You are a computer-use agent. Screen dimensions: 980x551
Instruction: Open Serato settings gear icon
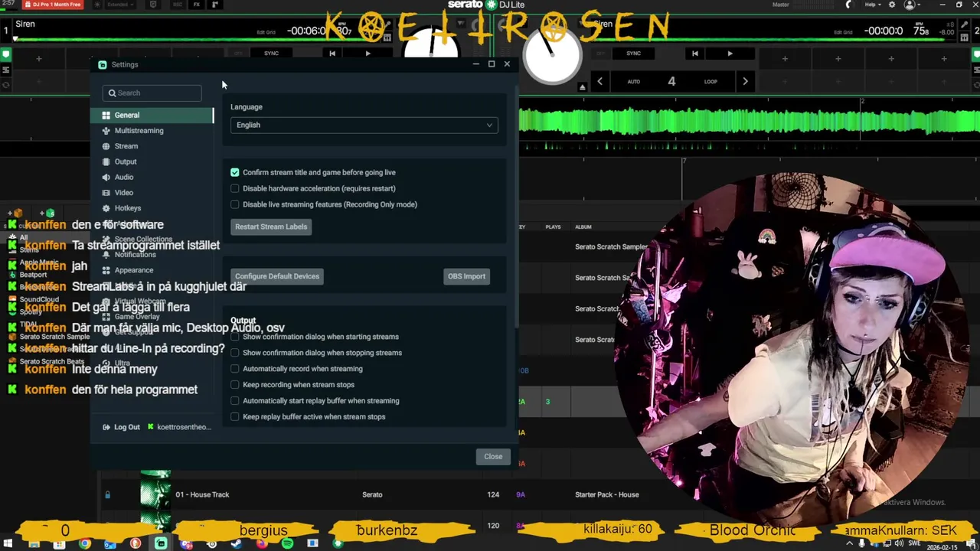point(891,5)
